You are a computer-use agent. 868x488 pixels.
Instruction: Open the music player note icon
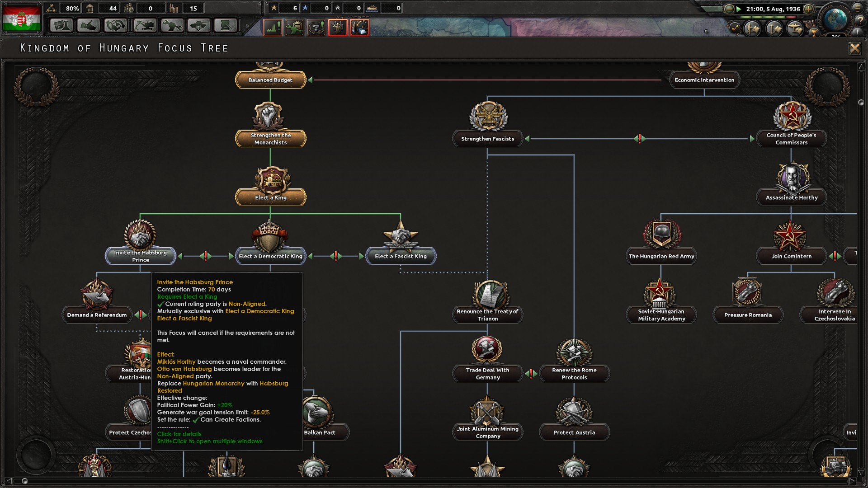click(x=735, y=28)
